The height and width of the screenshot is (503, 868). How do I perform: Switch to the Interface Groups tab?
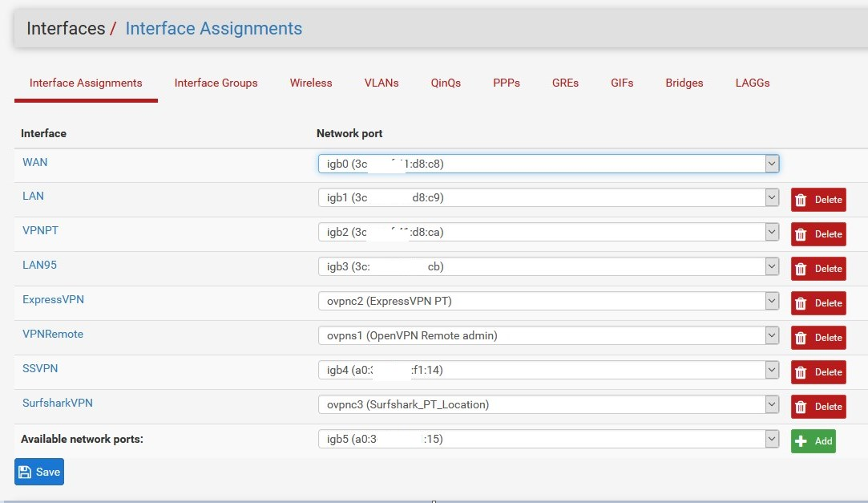tap(216, 83)
